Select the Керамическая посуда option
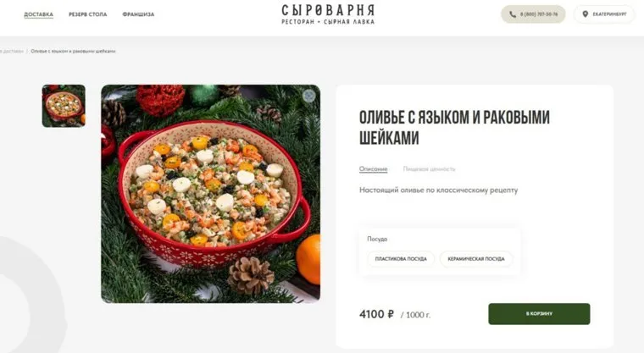 point(476,259)
